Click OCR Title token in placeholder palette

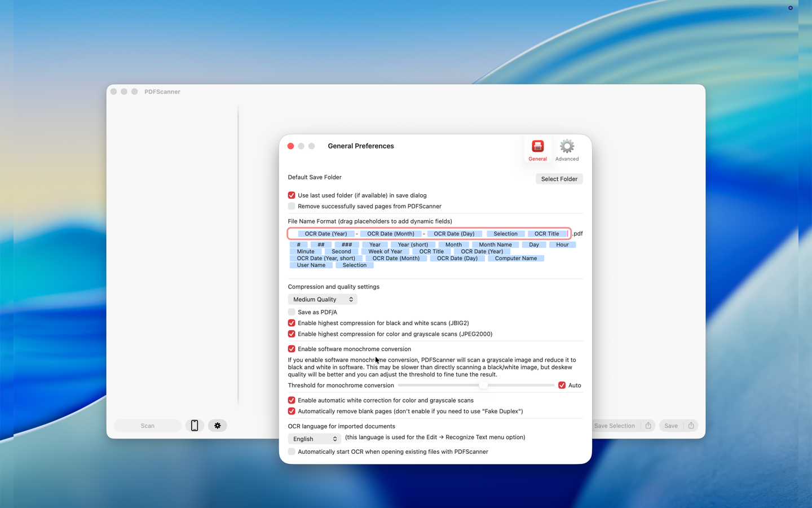pyautogui.click(x=432, y=252)
